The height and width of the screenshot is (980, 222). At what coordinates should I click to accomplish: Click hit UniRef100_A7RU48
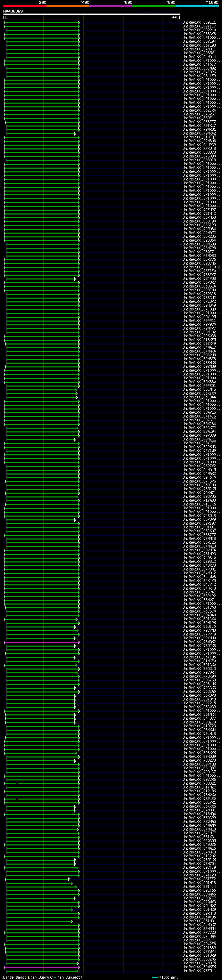[199, 148]
